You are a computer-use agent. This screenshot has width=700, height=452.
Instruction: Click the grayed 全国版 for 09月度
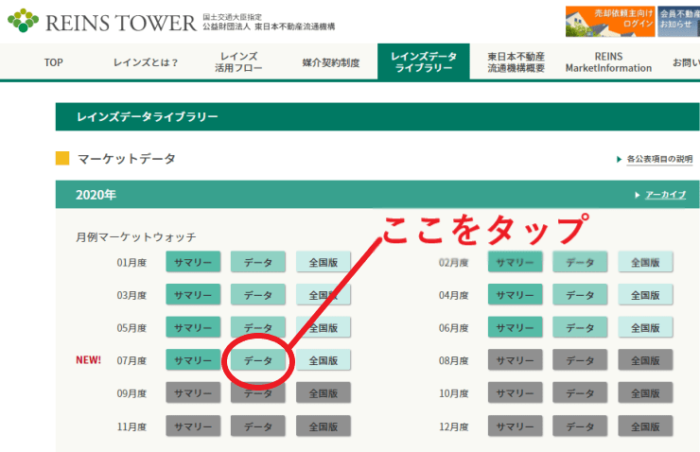click(x=323, y=393)
